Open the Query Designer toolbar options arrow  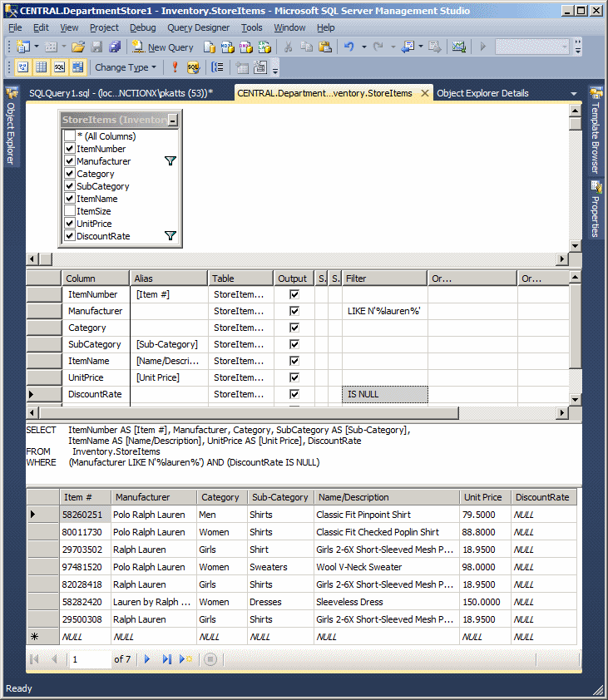tap(275, 70)
